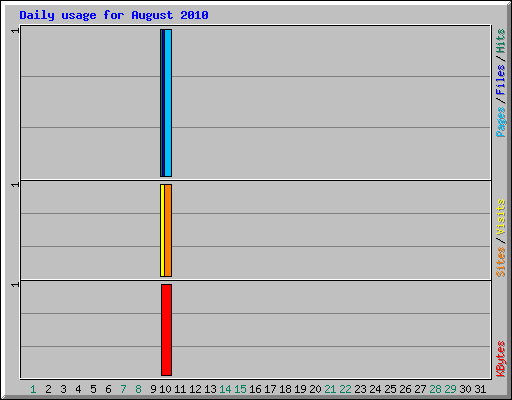Click green day label 22 on the axis
The width and height of the screenshot is (512, 400).
click(345, 389)
